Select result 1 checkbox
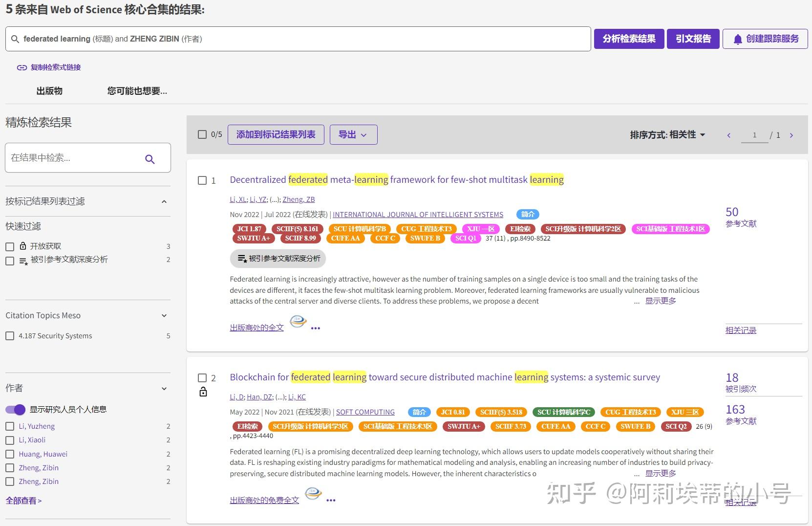This screenshot has width=812, height=526. [x=202, y=180]
